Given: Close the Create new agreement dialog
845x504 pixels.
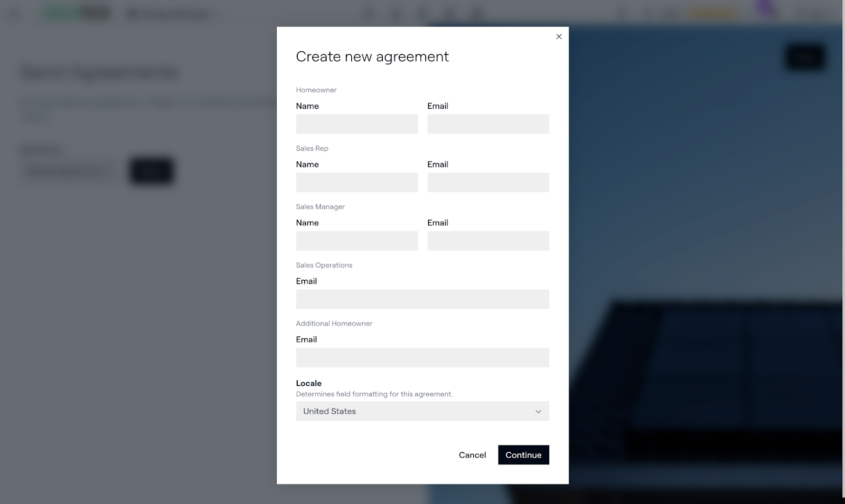Looking at the screenshot, I should [x=559, y=36].
